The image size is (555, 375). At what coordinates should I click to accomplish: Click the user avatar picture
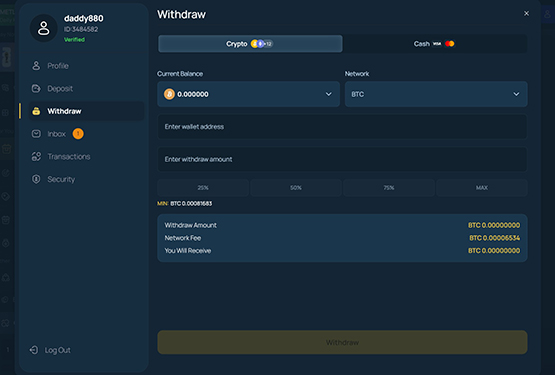[x=44, y=28]
